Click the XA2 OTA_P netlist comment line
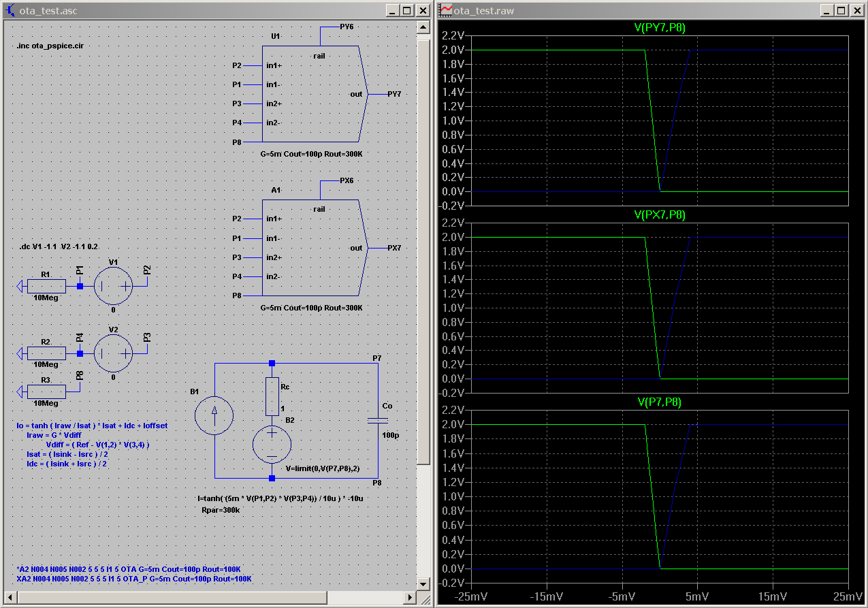 (134, 579)
